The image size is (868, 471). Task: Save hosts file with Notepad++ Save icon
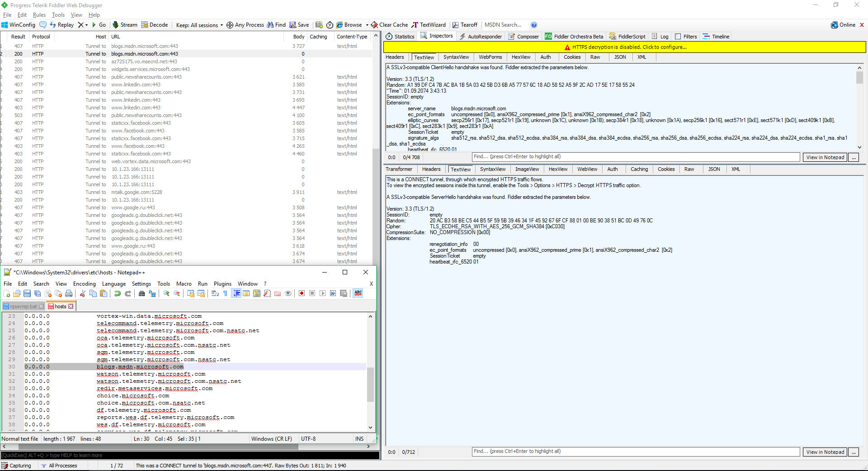click(x=27, y=293)
